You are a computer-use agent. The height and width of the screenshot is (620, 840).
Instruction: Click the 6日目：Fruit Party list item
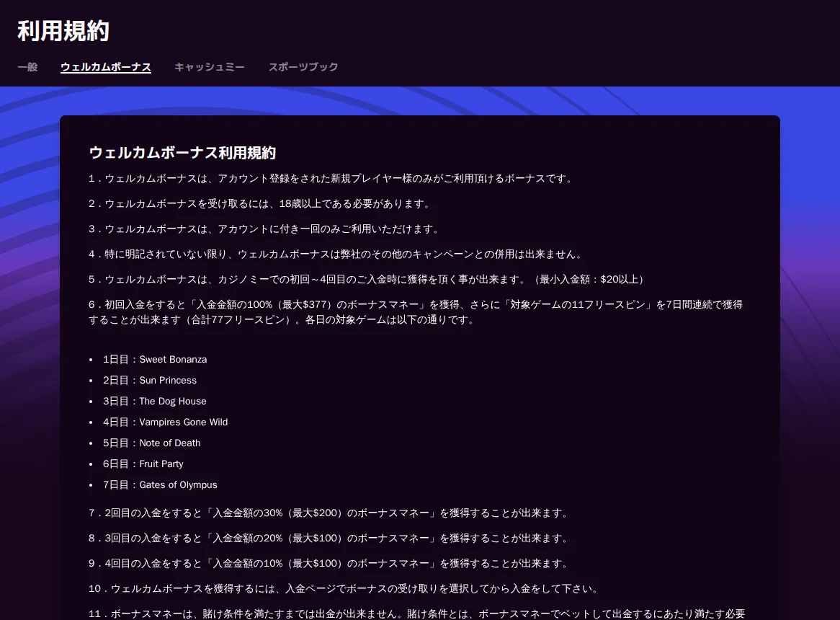click(x=143, y=464)
